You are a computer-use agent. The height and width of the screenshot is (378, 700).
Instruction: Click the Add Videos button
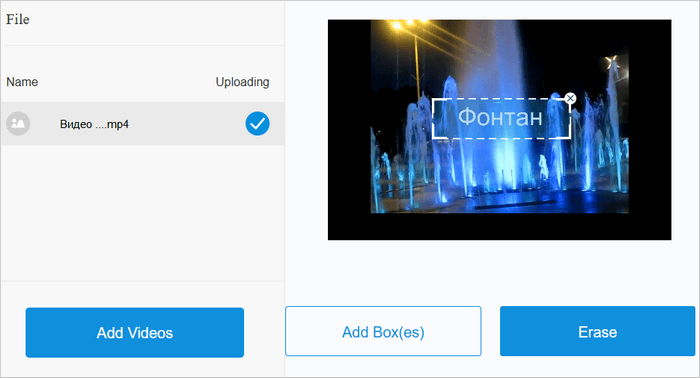tap(134, 332)
